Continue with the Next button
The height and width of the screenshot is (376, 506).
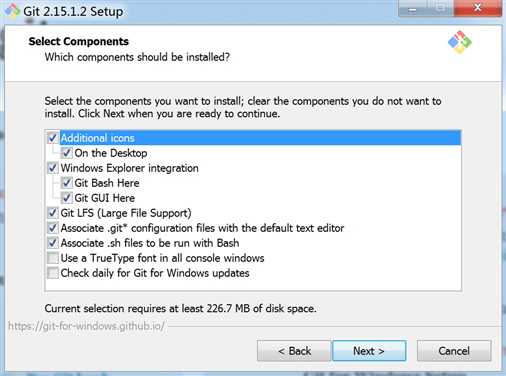tap(369, 351)
